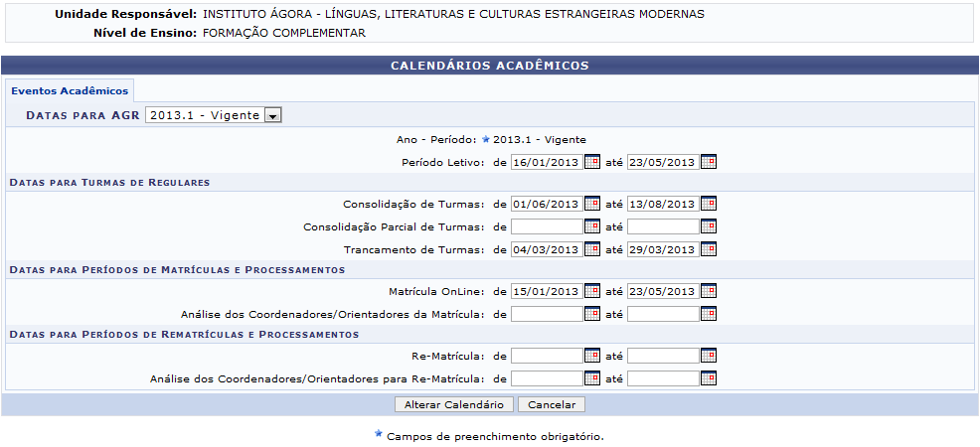The width and height of the screenshot is (980, 447).
Task: Open calendar icon for Re-Matrícula end date
Action: pyautogui.click(x=708, y=356)
